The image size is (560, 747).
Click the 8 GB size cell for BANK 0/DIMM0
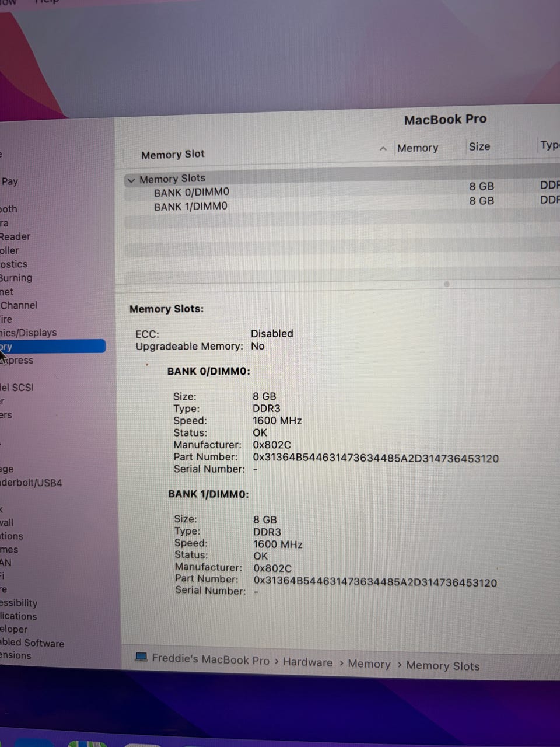coord(482,186)
